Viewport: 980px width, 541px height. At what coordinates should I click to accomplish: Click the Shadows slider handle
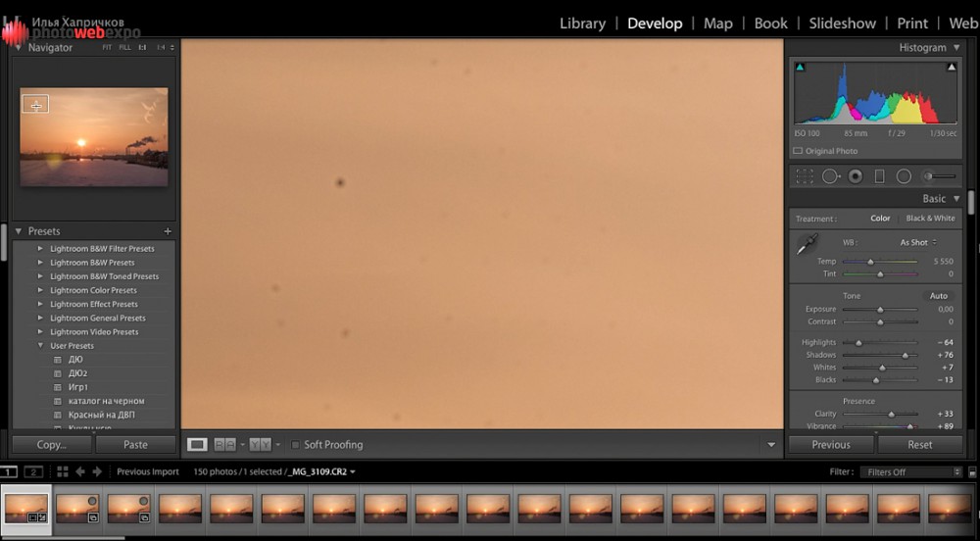[x=905, y=355]
